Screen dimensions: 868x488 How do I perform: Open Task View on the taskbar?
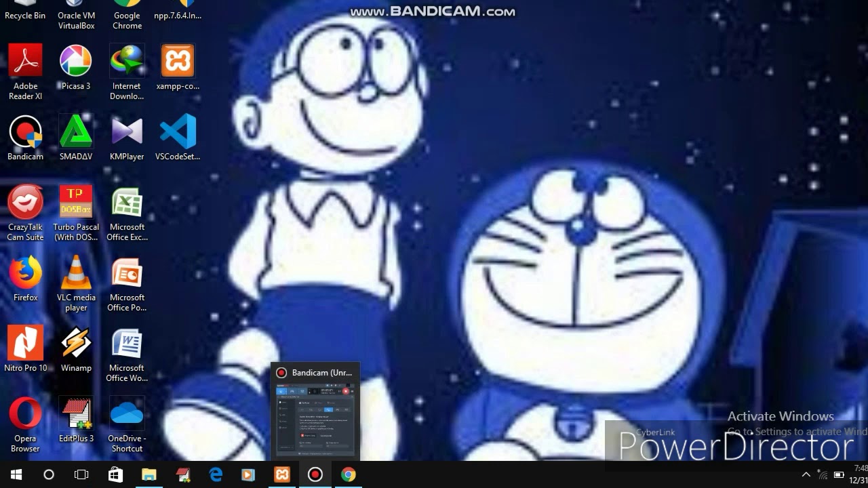point(81,474)
